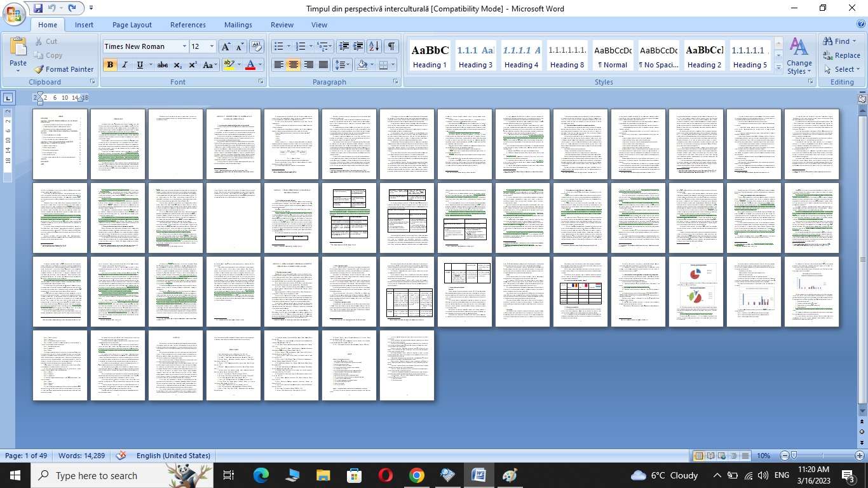This screenshot has width=868, height=488.
Task: Click the zoom slider handle
Action: [794, 456]
